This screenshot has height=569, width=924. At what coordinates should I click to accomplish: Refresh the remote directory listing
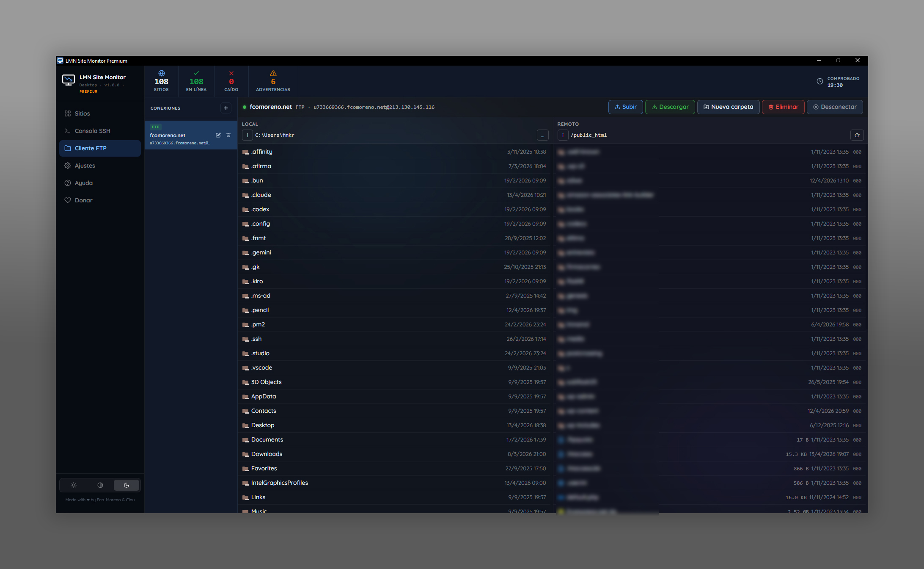(857, 135)
